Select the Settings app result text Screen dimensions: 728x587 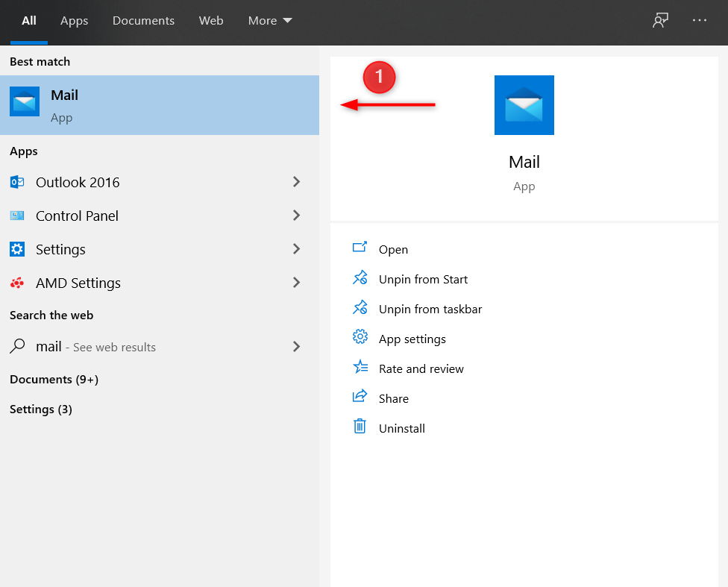pyautogui.click(x=60, y=249)
